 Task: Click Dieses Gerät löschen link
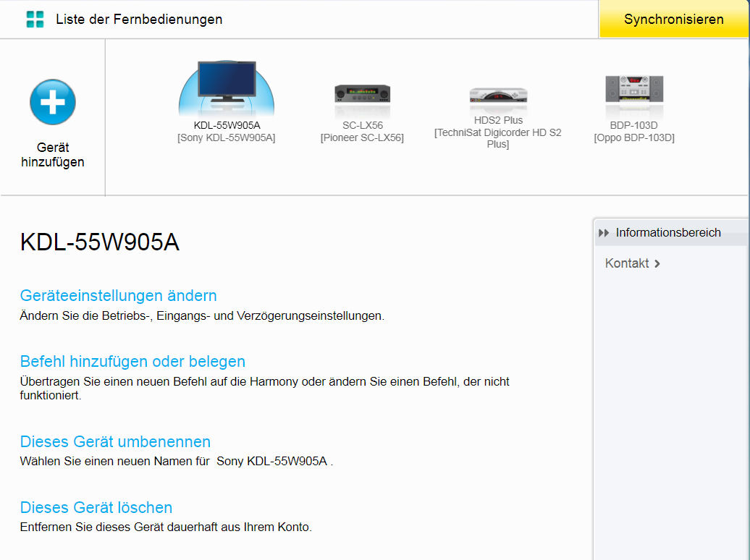coord(96,507)
